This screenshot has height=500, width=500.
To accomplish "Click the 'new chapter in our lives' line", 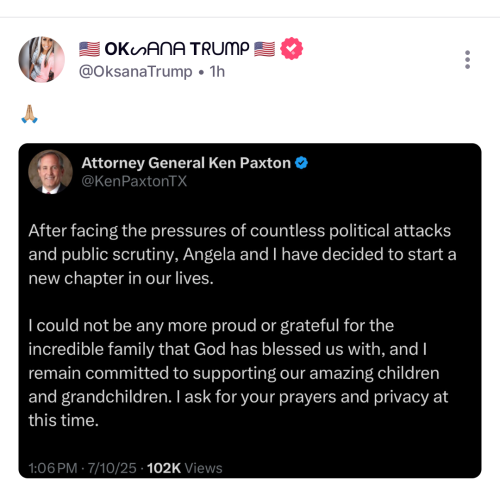I will (121, 278).
